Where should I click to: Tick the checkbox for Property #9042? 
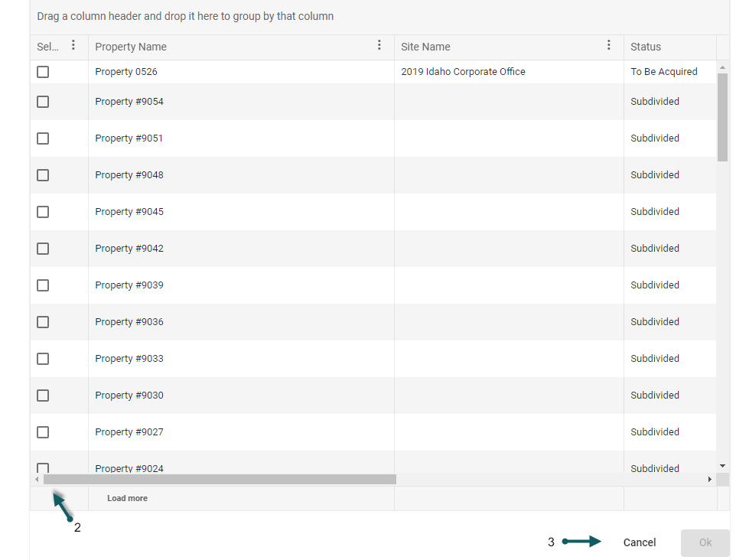click(x=43, y=249)
